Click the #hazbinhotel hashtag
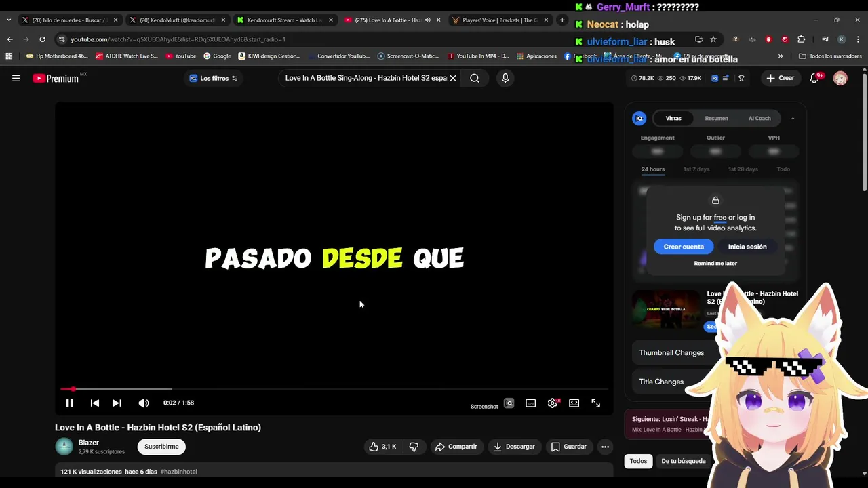This screenshot has width=868, height=488. 179,472
